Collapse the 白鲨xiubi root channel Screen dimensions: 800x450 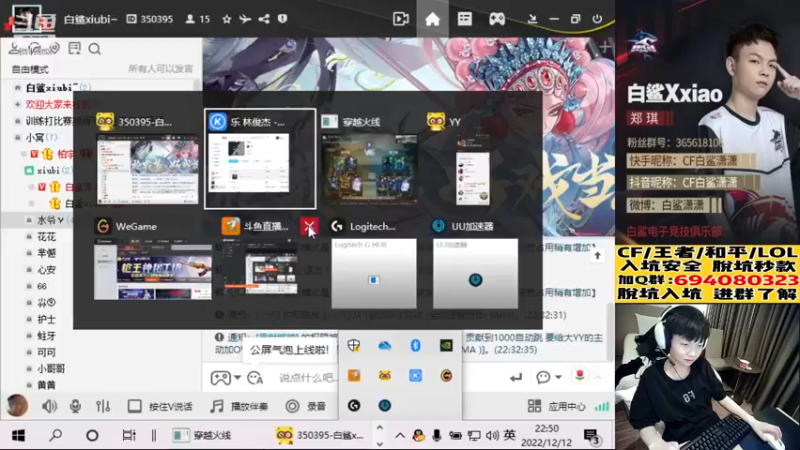tap(17, 88)
